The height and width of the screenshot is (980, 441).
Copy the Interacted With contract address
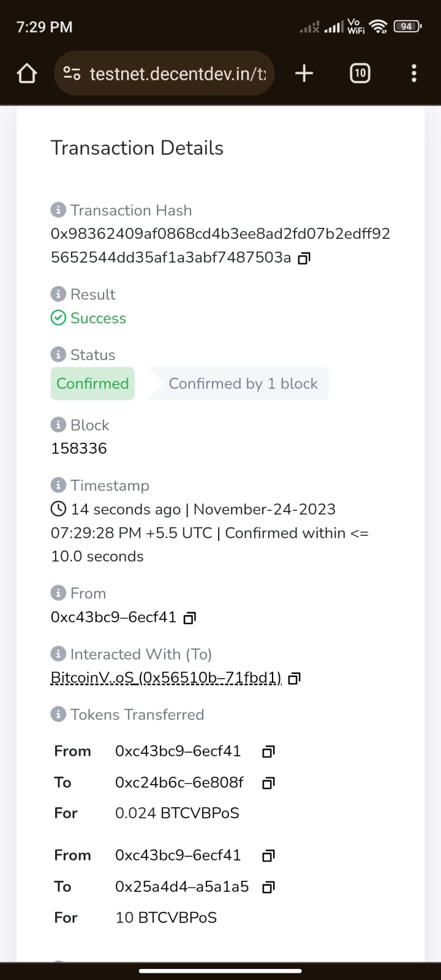(x=295, y=679)
